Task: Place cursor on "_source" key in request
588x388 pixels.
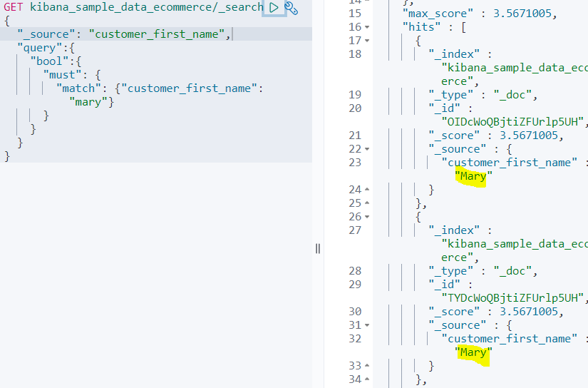Action: click(46, 34)
